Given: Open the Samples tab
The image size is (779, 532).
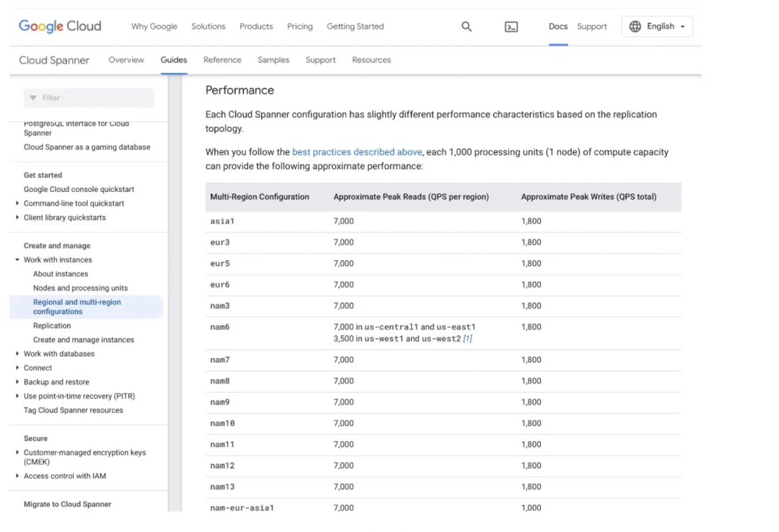Looking at the screenshot, I should pos(273,60).
